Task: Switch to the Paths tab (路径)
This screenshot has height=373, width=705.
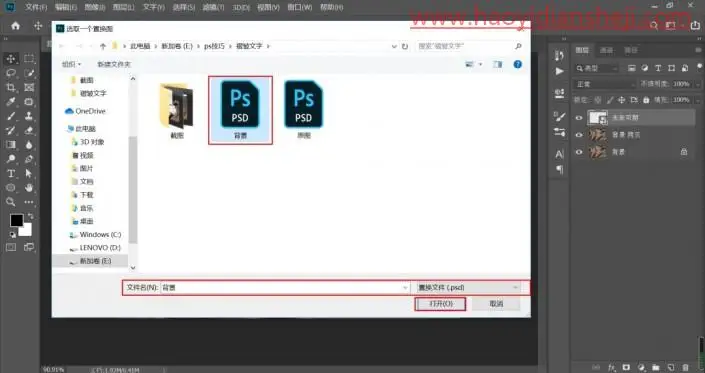Action: coord(631,50)
